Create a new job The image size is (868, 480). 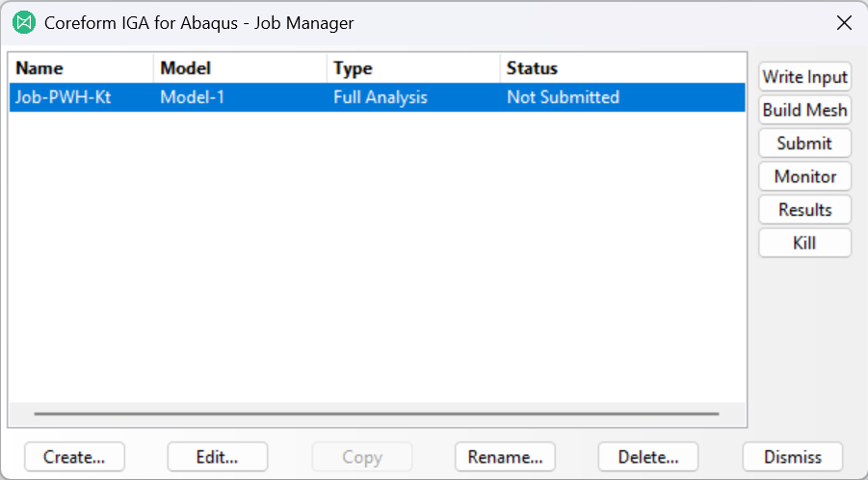coord(74,457)
